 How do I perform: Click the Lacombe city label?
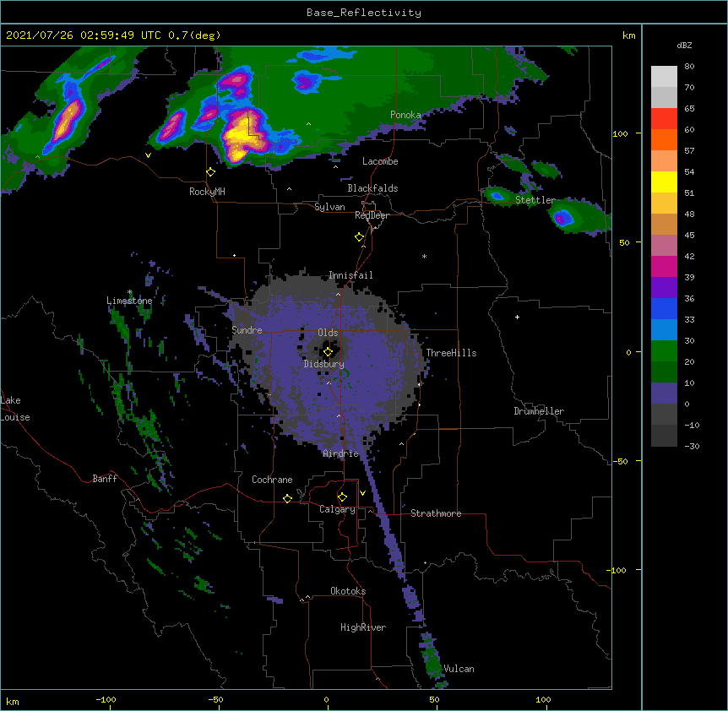click(x=380, y=161)
